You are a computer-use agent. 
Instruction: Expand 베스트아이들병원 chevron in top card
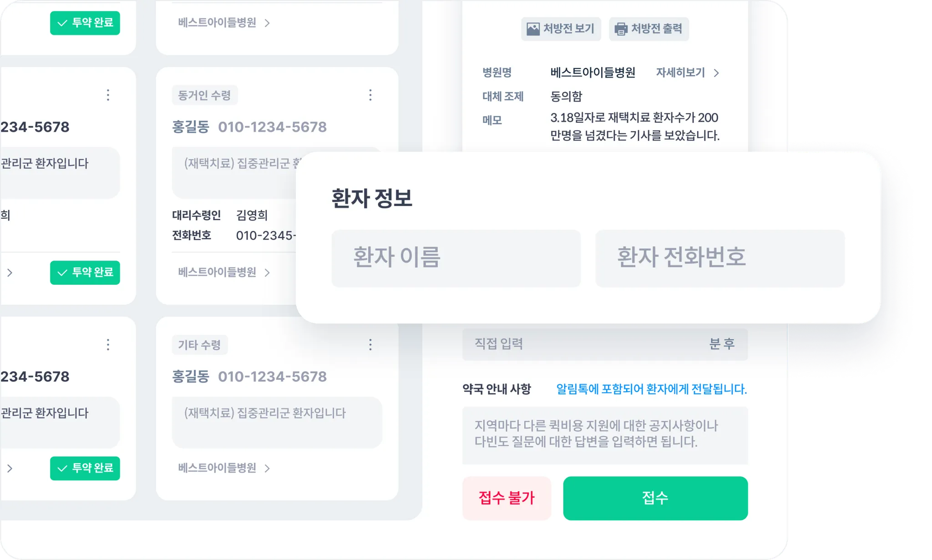(x=267, y=23)
